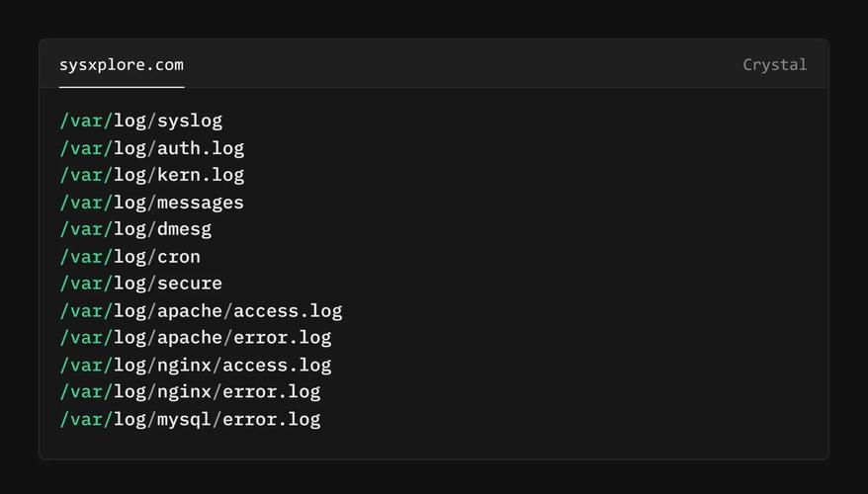Click the /var/log/dmesg path
This screenshot has height=494, width=868.
(135, 229)
